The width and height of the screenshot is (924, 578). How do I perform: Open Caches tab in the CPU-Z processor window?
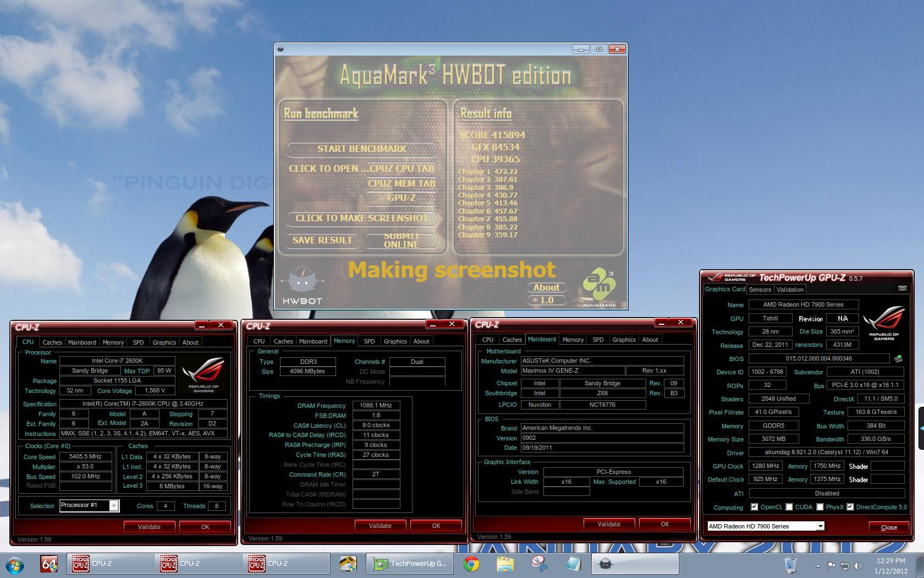(x=52, y=342)
